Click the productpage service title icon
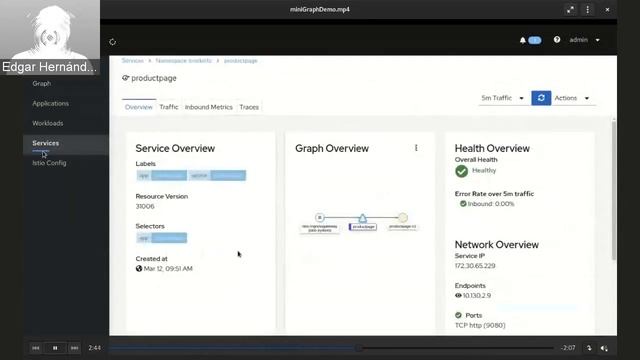The height and width of the screenshot is (360, 640). click(125, 78)
